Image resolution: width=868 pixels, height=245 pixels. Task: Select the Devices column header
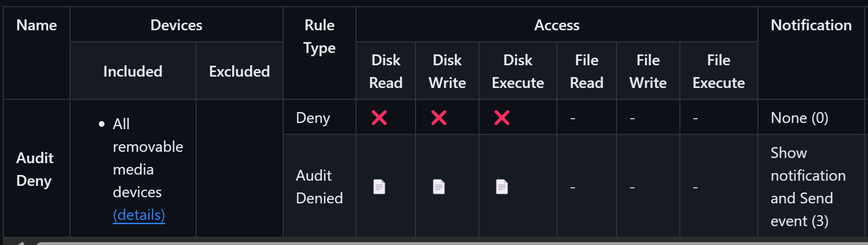point(176,25)
